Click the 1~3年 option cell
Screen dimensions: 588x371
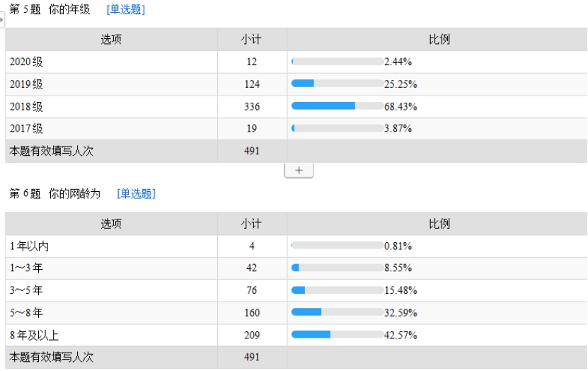tap(111, 268)
